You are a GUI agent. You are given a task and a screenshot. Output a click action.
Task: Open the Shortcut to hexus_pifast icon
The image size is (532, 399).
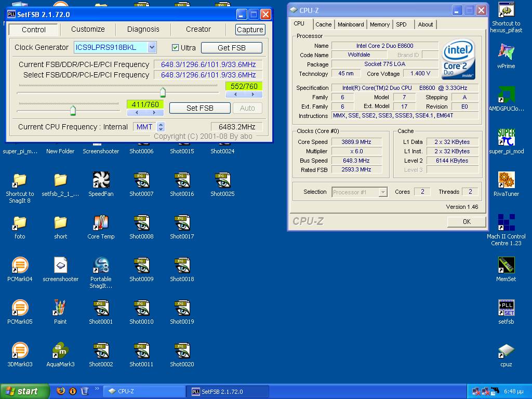[506, 9]
